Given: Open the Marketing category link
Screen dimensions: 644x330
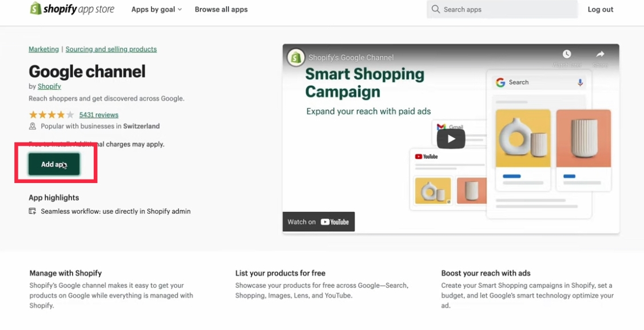Looking at the screenshot, I should 43,49.
